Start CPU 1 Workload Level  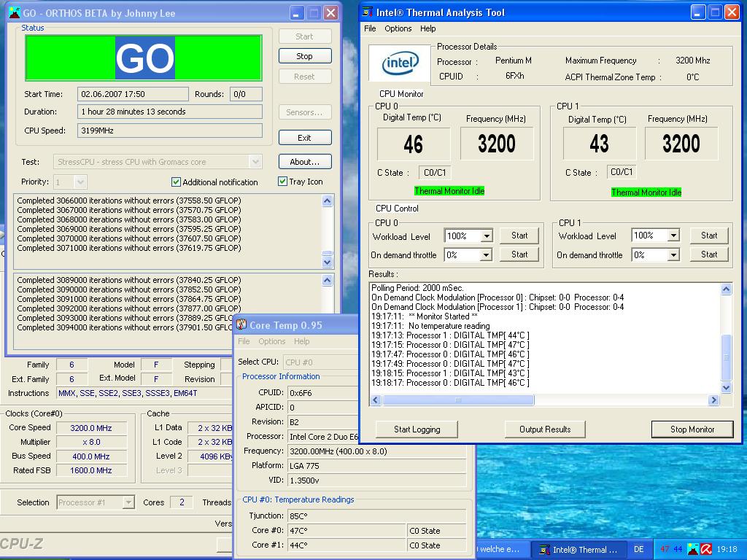[709, 236]
